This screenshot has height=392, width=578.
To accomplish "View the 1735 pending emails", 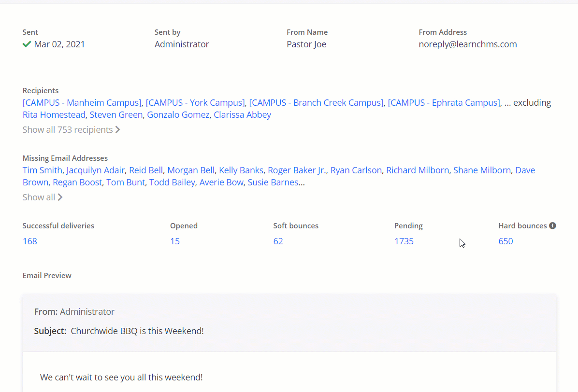I will (x=404, y=241).
